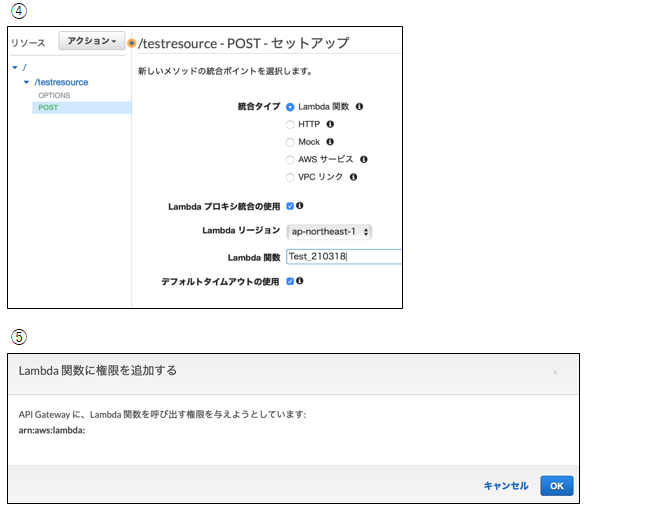
Task: Choose the HTTP integration type
Action: click(x=290, y=125)
